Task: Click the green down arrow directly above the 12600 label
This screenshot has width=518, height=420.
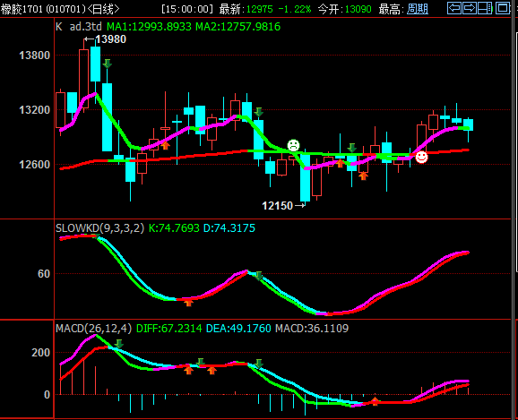Action: coord(352,148)
